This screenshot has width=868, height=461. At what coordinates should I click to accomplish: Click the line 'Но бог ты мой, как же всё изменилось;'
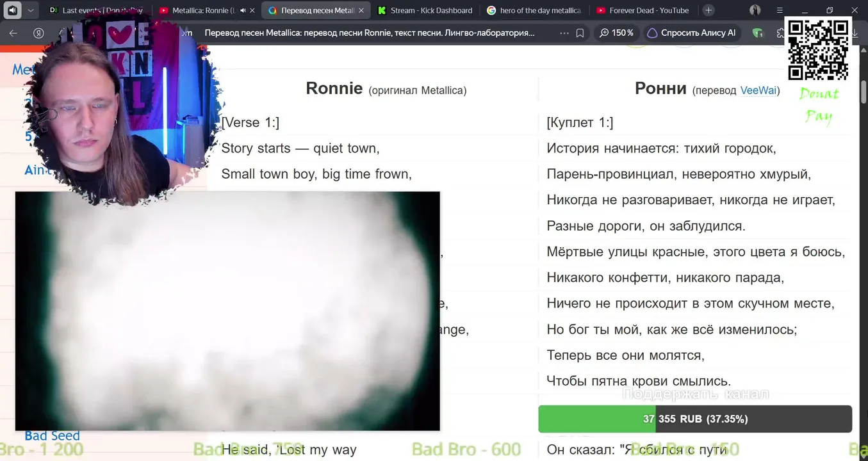click(x=672, y=329)
